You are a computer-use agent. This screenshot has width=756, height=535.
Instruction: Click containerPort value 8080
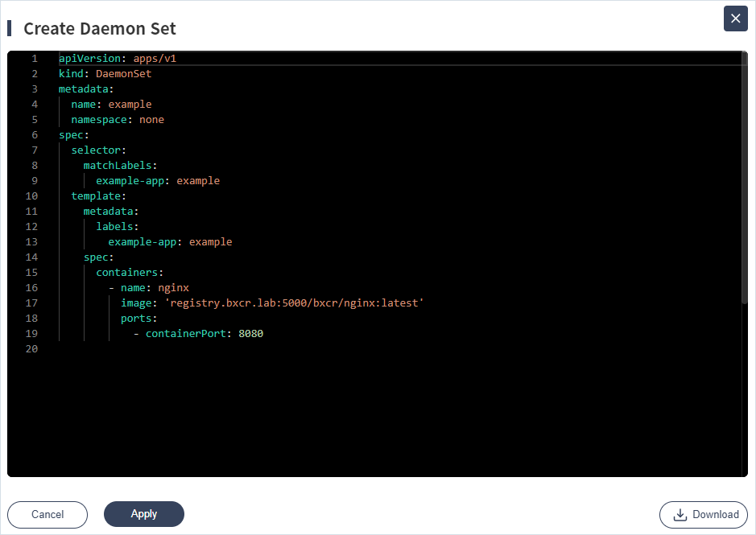[x=250, y=334]
